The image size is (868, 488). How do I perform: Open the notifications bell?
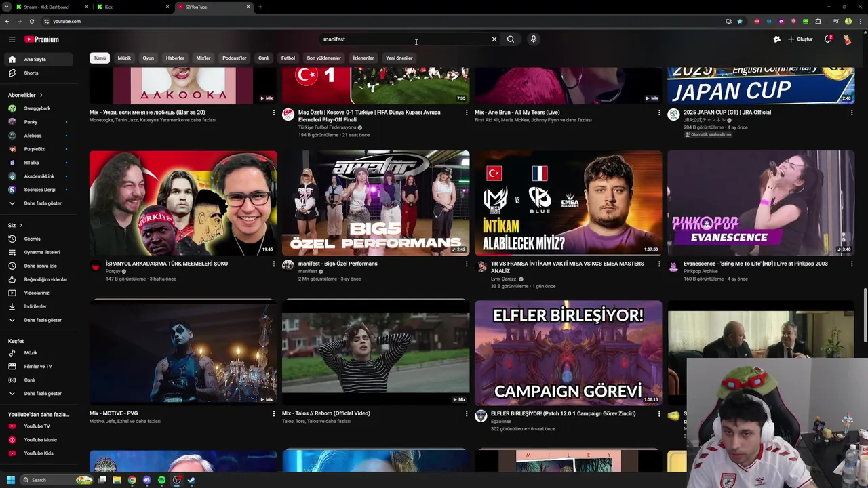point(827,39)
